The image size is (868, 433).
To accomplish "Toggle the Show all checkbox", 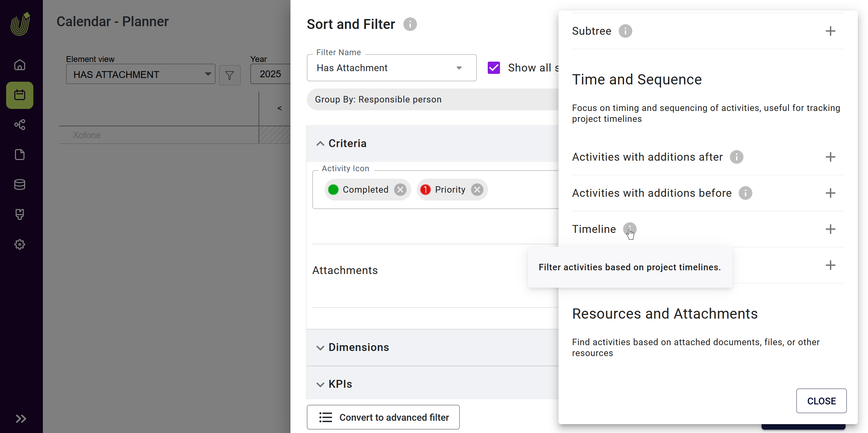I will coord(494,68).
